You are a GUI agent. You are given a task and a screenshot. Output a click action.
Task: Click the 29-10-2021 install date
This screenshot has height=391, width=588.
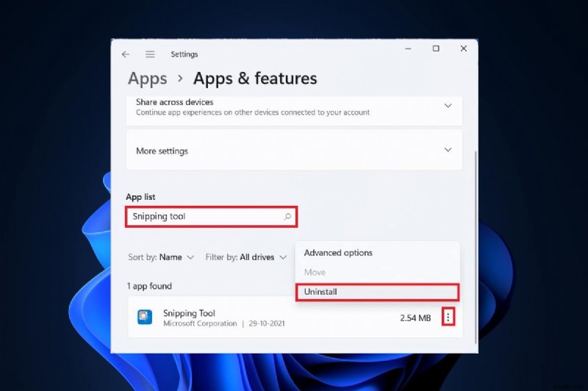click(267, 323)
